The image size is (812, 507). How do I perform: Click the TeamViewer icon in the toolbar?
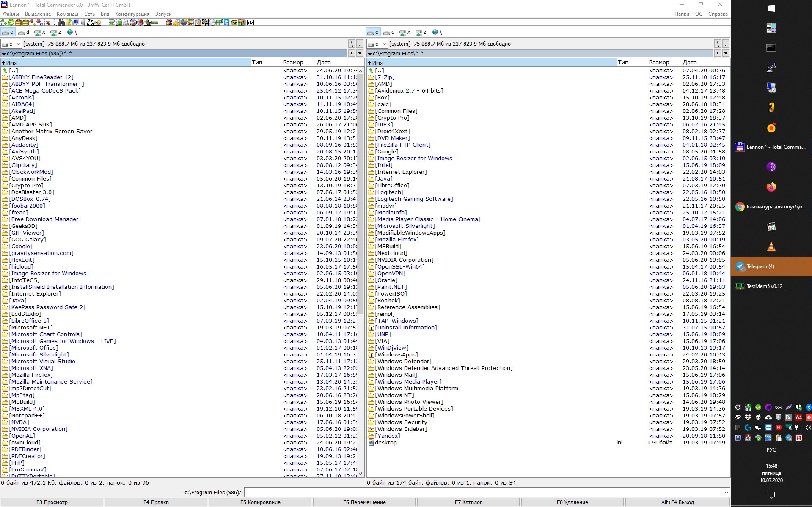[x=226, y=22]
